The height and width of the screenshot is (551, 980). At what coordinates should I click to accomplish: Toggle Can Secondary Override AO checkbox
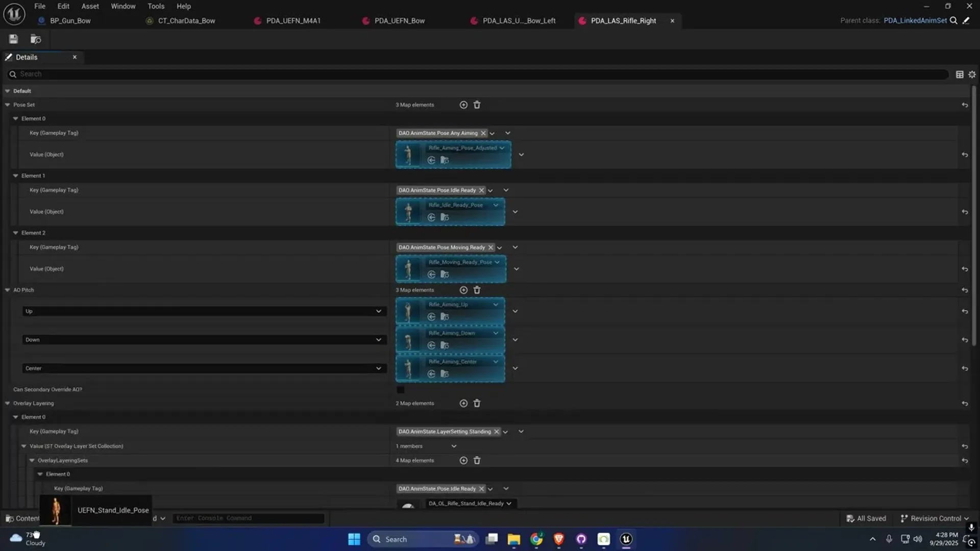click(x=401, y=390)
